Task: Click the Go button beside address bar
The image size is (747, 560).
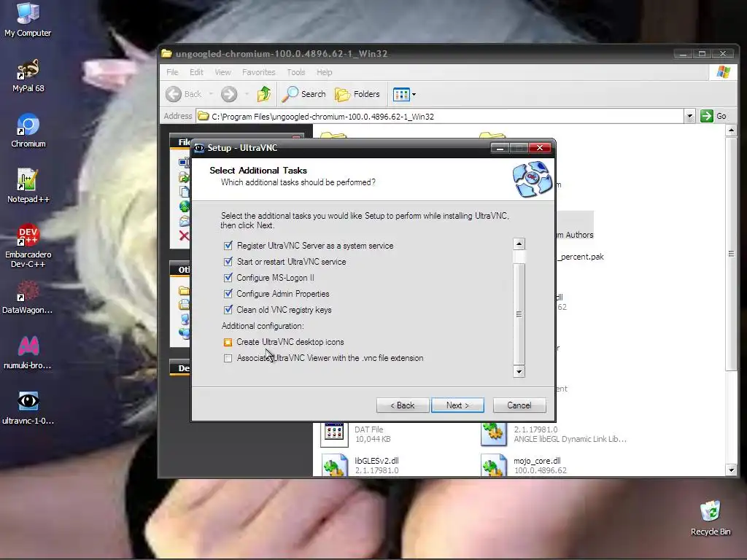Action: (x=713, y=116)
